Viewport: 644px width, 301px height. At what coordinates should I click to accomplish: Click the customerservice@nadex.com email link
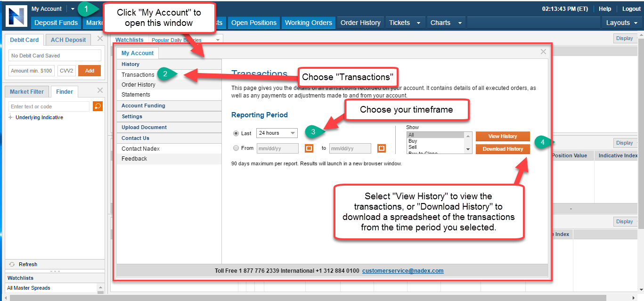pyautogui.click(x=403, y=271)
